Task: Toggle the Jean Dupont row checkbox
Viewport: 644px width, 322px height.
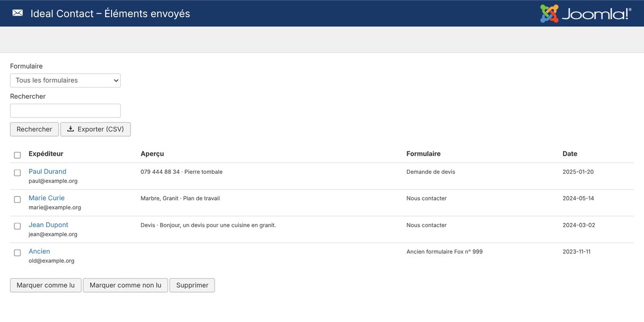Action: [x=17, y=226]
